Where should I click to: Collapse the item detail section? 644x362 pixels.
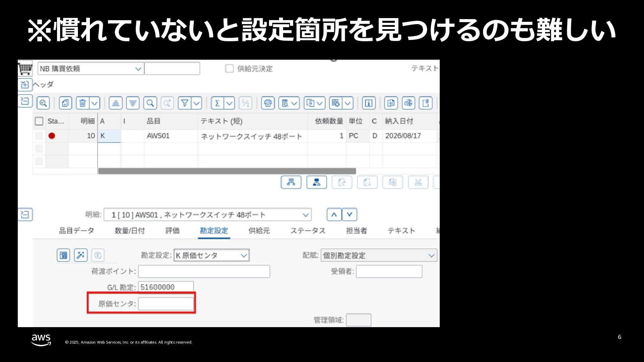click(25, 215)
